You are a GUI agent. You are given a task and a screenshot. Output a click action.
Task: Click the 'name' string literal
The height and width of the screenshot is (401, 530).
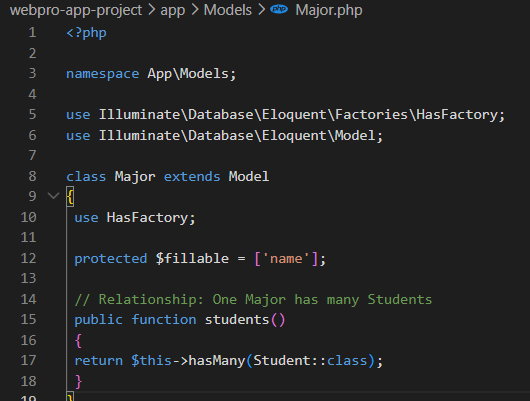(286, 259)
